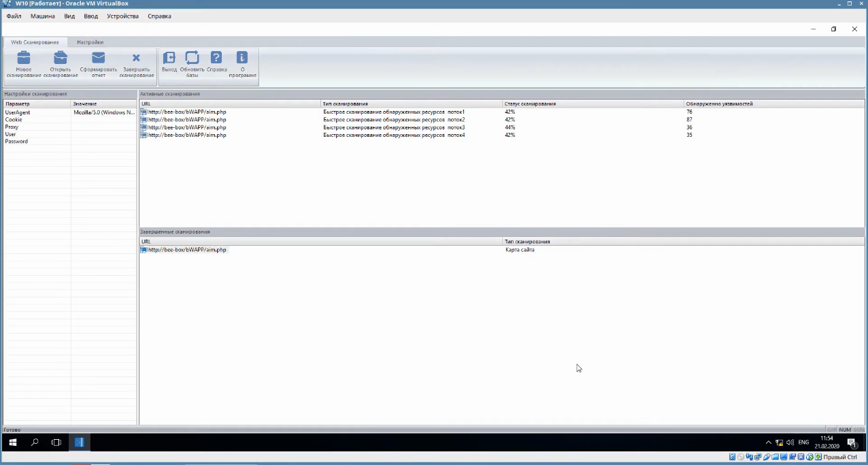This screenshot has height=465, width=868.
Task: Open the Windows Start menu
Action: pos(12,443)
